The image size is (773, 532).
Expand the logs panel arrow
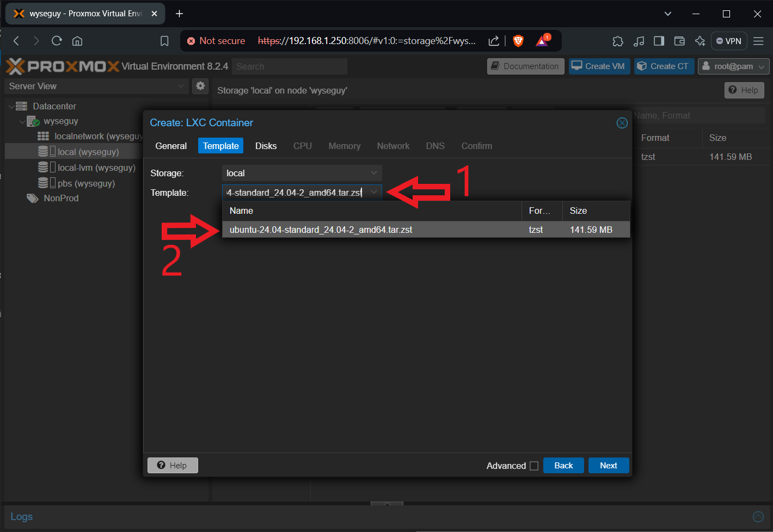click(758, 517)
